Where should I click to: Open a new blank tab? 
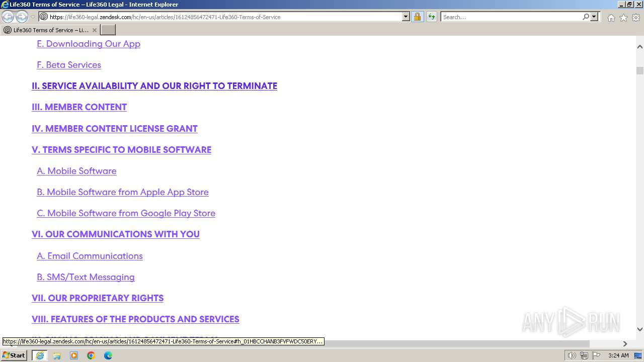point(108,30)
